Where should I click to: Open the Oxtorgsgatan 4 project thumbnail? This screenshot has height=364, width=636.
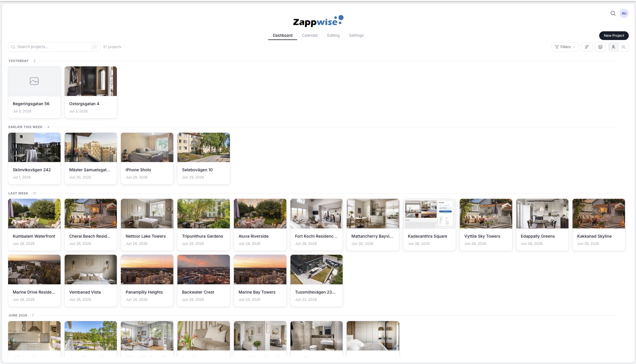pos(91,81)
